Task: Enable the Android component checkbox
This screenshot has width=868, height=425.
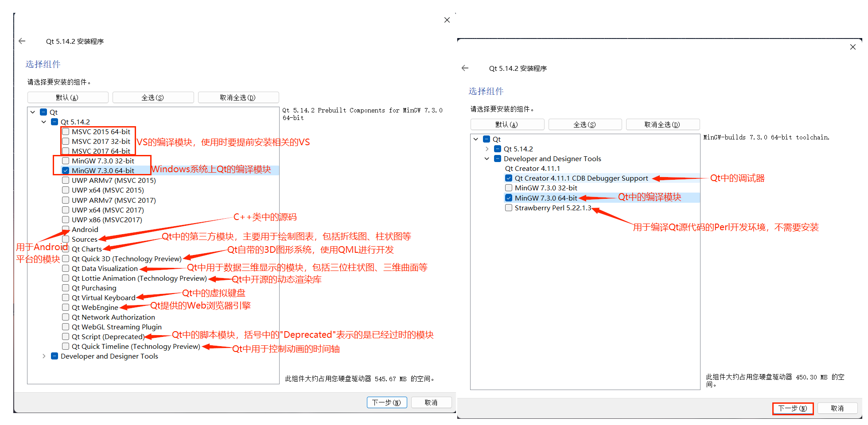Action: pyautogui.click(x=66, y=229)
